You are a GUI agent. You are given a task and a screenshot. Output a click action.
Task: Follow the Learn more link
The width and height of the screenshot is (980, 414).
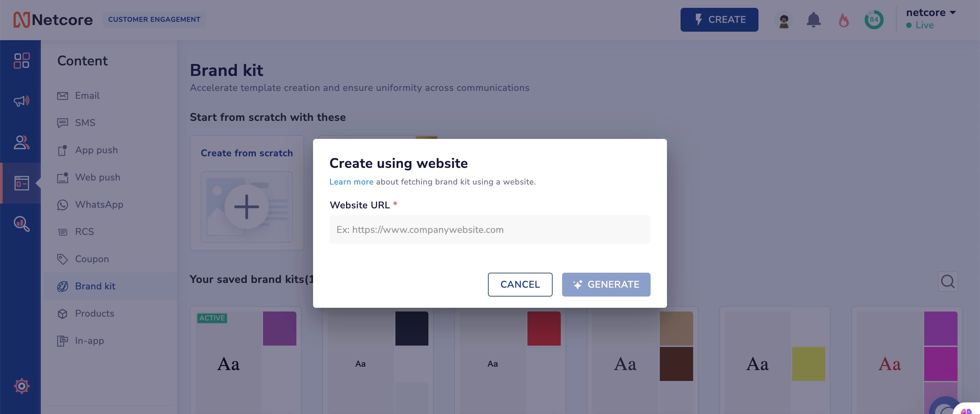[351, 182]
